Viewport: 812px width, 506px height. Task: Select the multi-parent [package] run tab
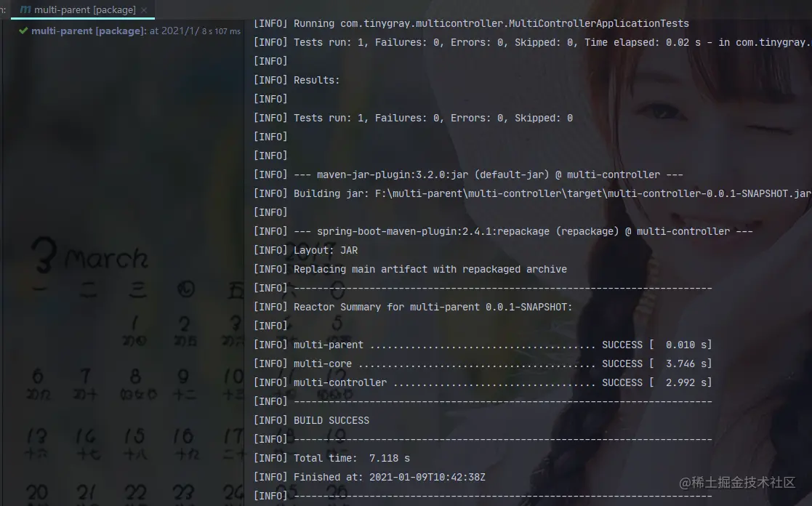click(x=83, y=10)
